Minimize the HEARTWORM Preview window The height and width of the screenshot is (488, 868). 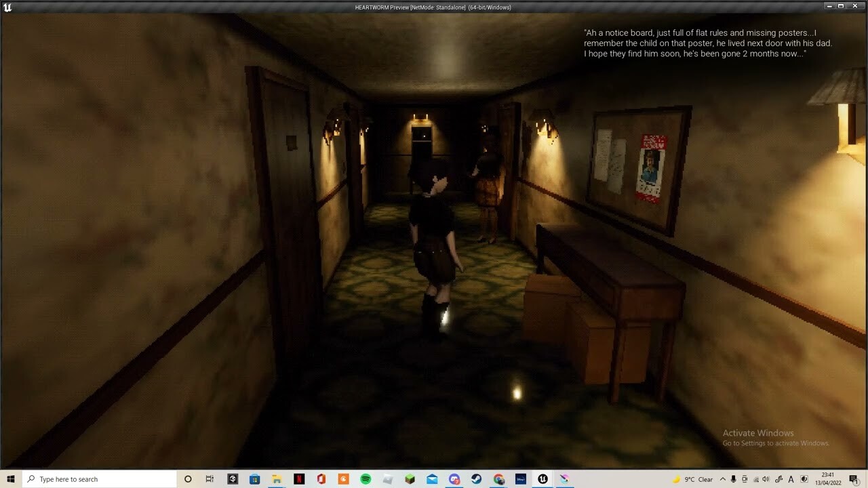click(x=829, y=6)
